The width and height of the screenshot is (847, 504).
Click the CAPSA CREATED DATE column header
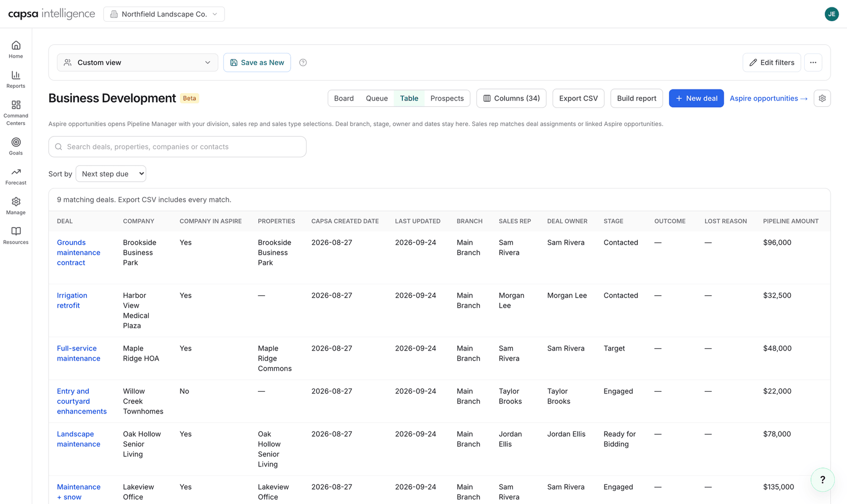pyautogui.click(x=345, y=221)
